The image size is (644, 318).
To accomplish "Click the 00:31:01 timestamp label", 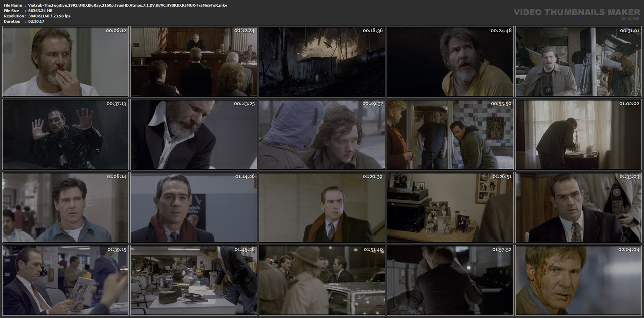I will point(629,31).
